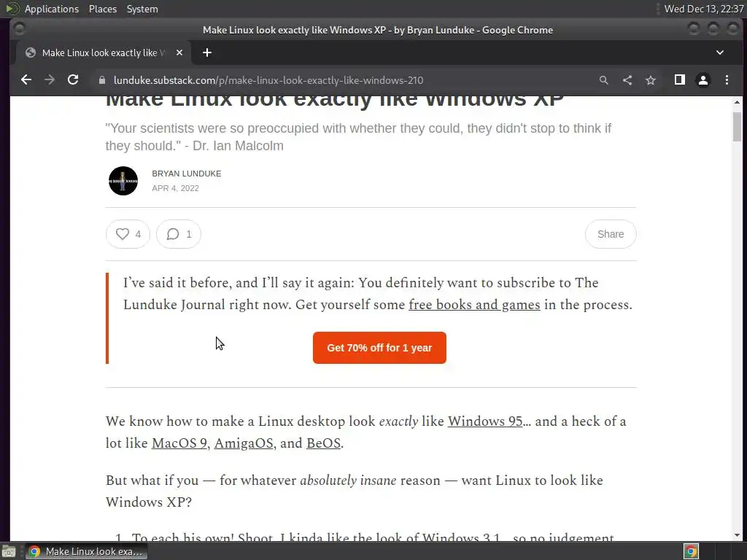Screen dimensions: 747x560
Task: Click the page scrollbar down arrow
Action: pyautogui.click(x=737, y=535)
